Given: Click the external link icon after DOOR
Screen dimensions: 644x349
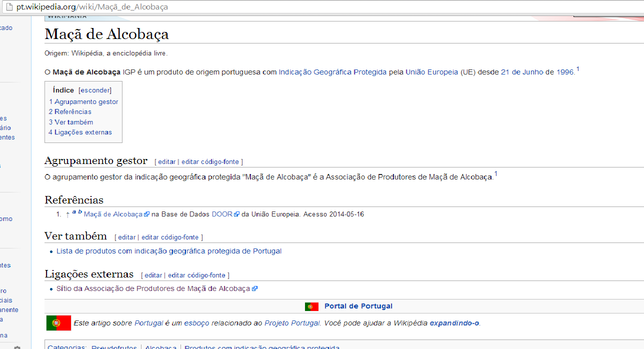Looking at the screenshot, I should 237,214.
